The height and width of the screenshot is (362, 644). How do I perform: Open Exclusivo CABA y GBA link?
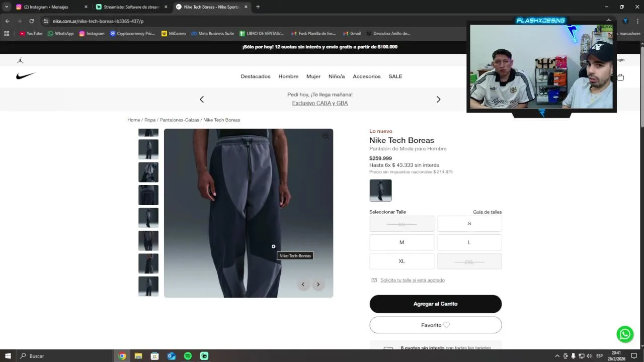point(320,103)
